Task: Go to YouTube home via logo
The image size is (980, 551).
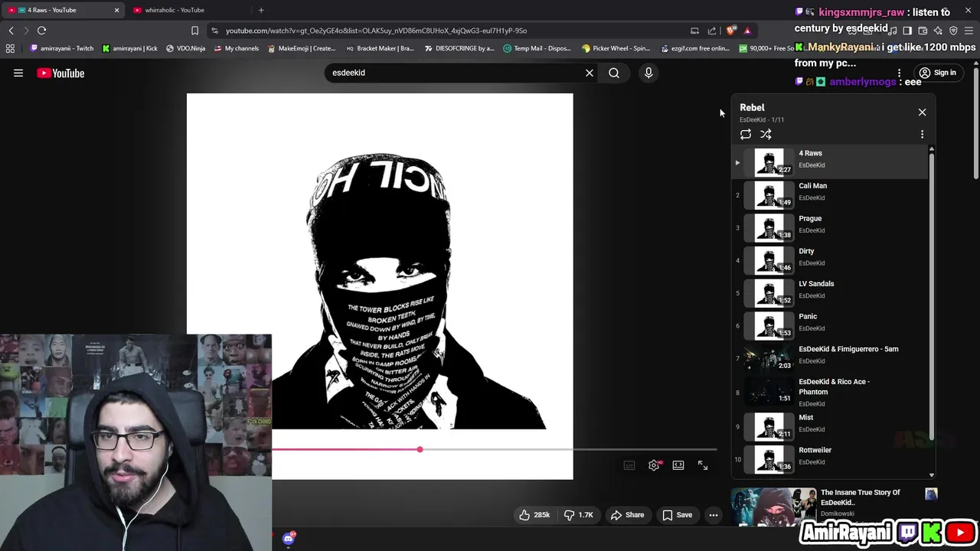Action: click(x=60, y=73)
